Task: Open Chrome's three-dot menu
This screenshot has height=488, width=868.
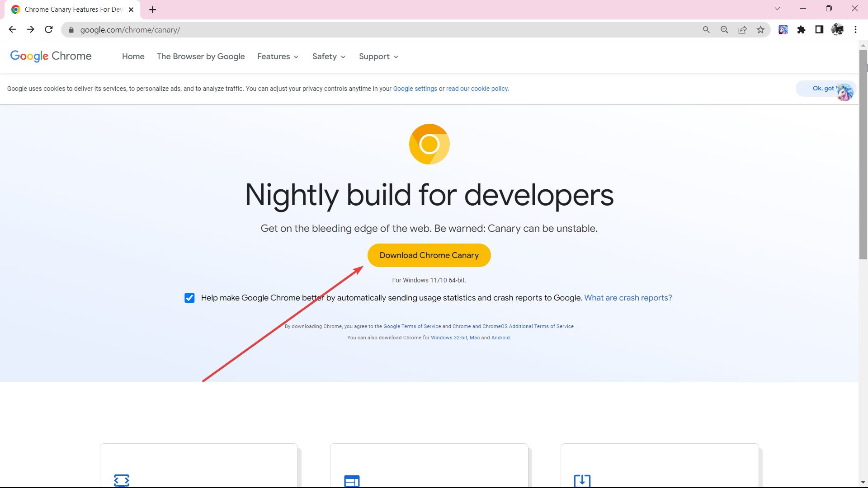Action: [x=855, y=30]
